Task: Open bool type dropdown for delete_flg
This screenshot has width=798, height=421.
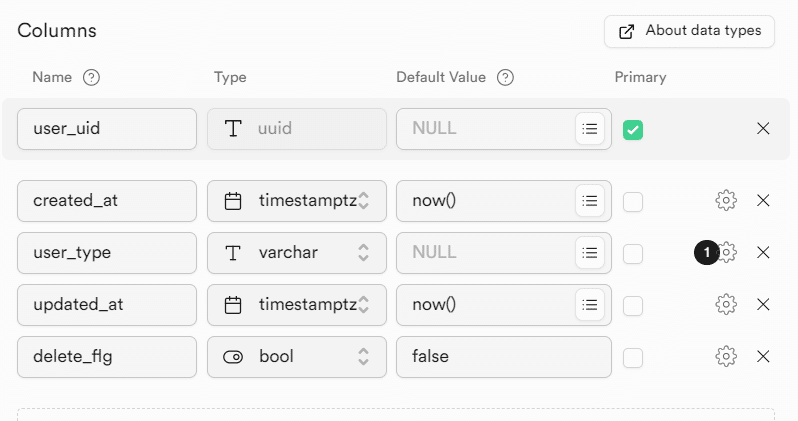Action: coord(296,357)
